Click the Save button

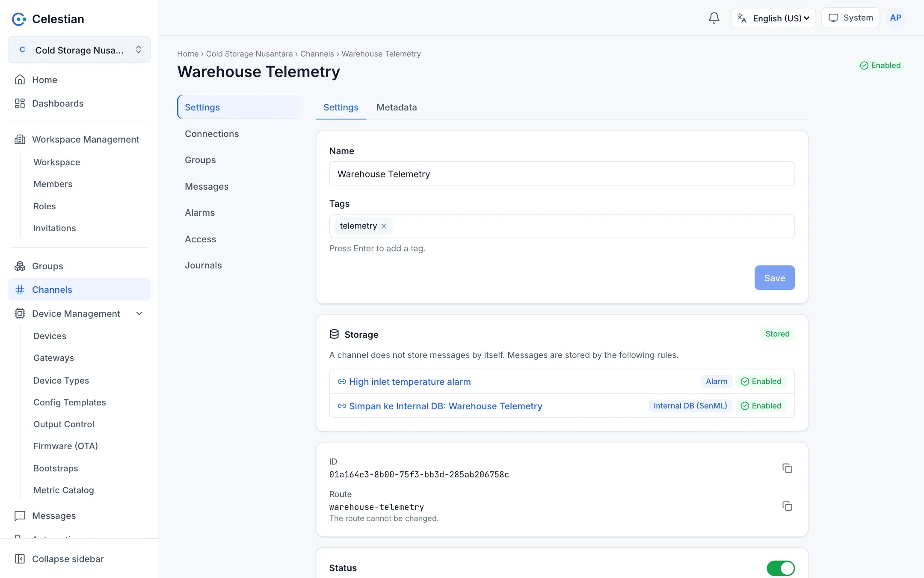pyautogui.click(x=774, y=278)
